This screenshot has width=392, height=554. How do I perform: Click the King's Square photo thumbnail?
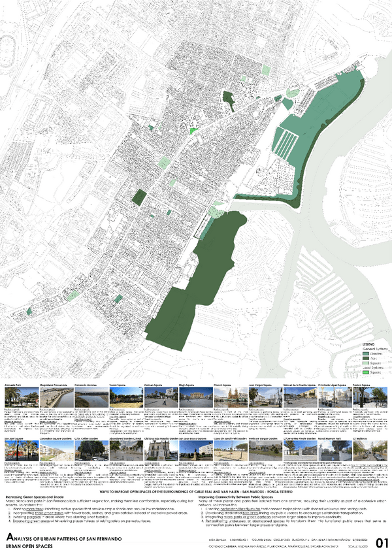tap(196, 397)
